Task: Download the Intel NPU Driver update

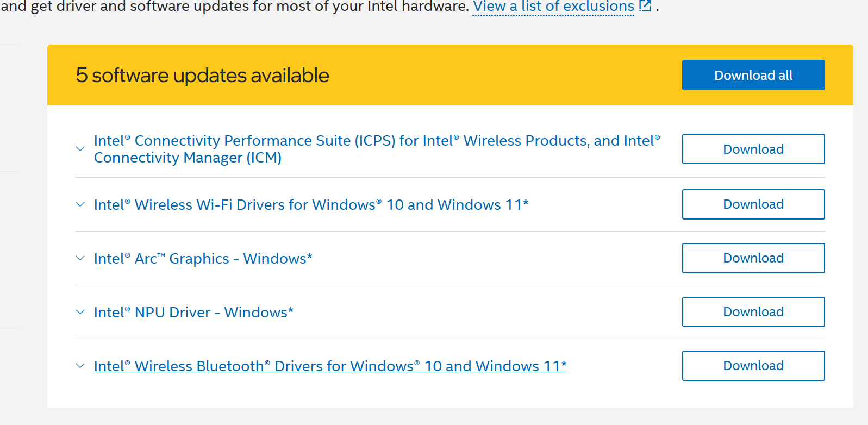Action: point(753,312)
